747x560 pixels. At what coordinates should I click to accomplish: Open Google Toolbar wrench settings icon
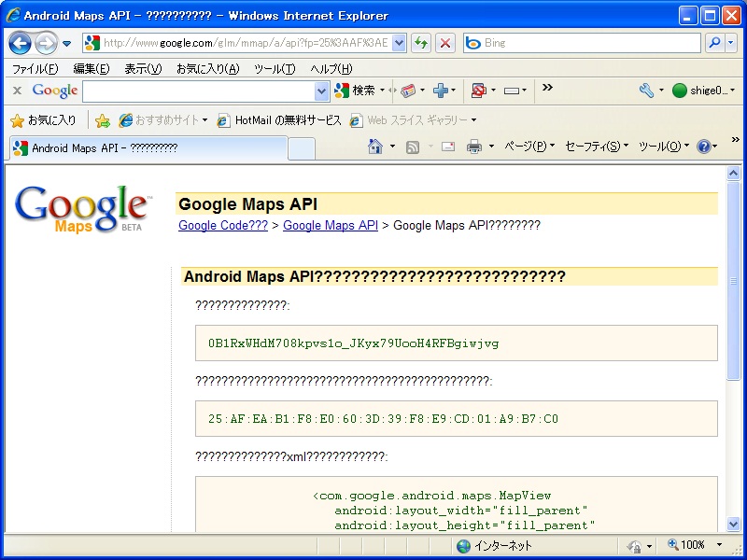pyautogui.click(x=646, y=91)
